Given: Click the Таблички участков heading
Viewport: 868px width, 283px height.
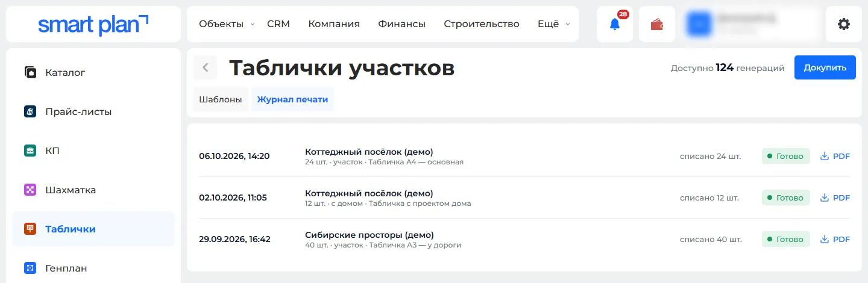Looking at the screenshot, I should click(x=342, y=68).
